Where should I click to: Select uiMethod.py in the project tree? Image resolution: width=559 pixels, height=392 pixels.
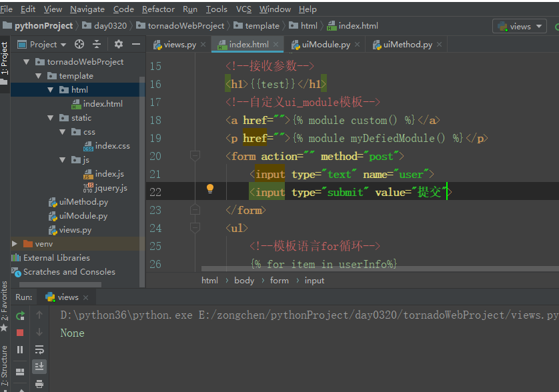[78, 202]
